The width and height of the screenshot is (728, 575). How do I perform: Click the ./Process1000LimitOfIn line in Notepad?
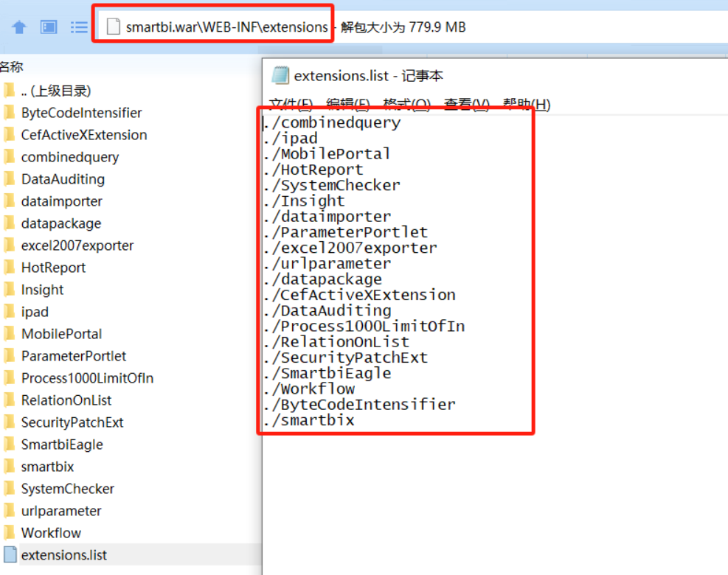coord(364,327)
